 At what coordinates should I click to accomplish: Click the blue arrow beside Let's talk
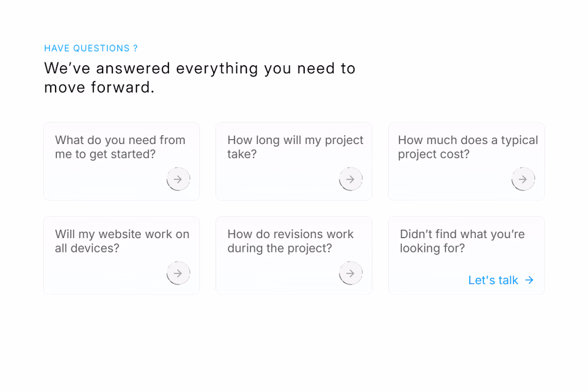529,280
